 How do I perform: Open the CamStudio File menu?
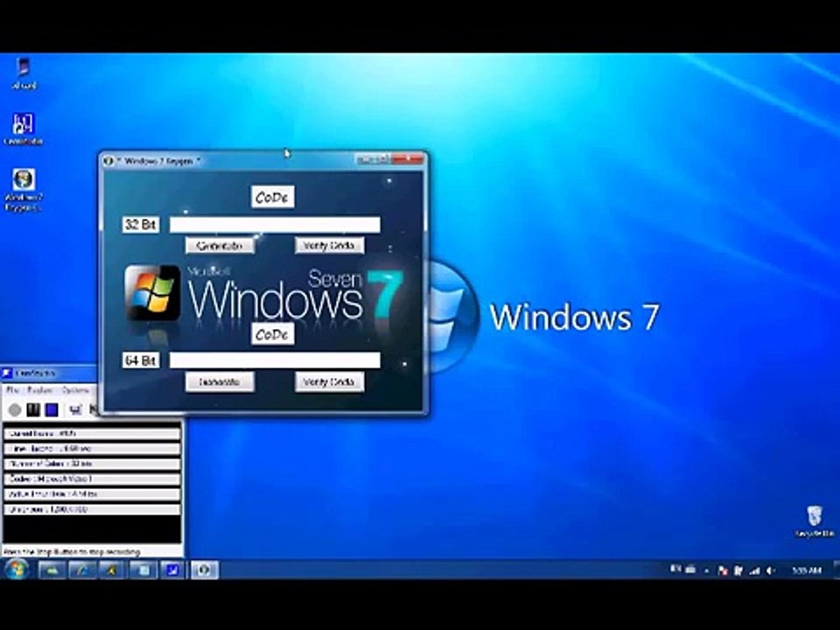13,390
